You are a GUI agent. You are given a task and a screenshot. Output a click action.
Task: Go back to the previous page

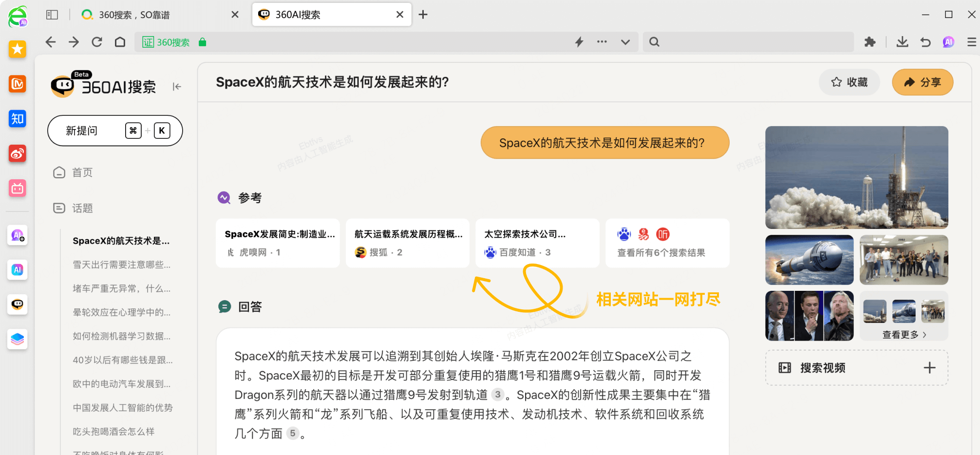(x=51, y=42)
